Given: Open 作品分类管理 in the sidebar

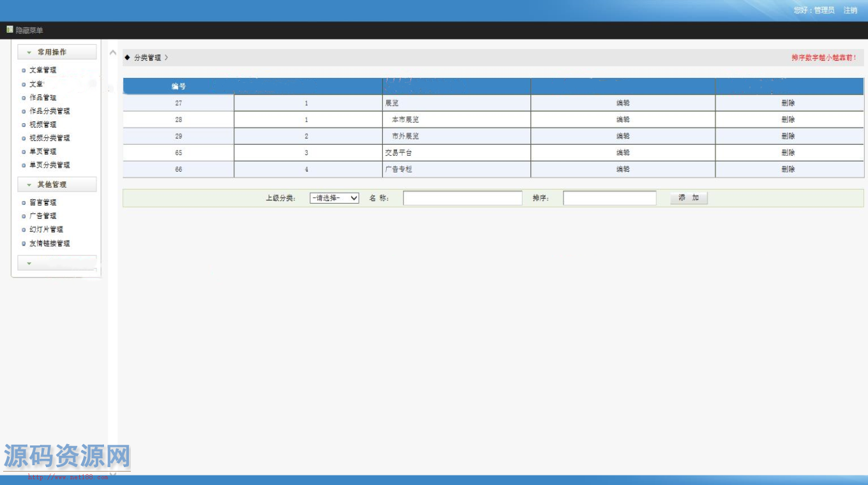Looking at the screenshot, I should click(49, 111).
